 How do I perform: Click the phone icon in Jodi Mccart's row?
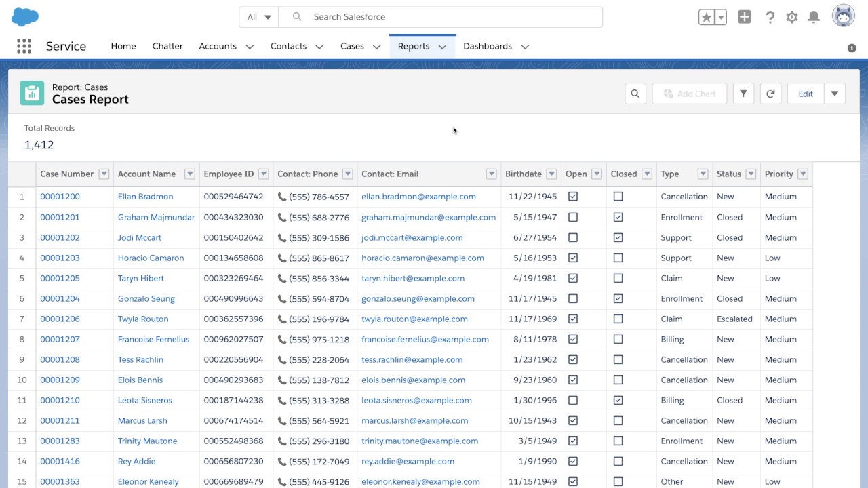coord(282,237)
